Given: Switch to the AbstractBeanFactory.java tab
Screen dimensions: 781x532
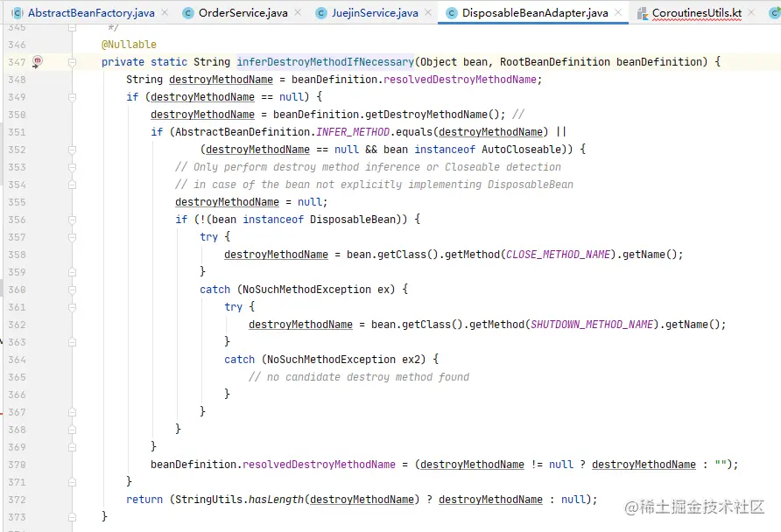Looking at the screenshot, I should point(91,13).
